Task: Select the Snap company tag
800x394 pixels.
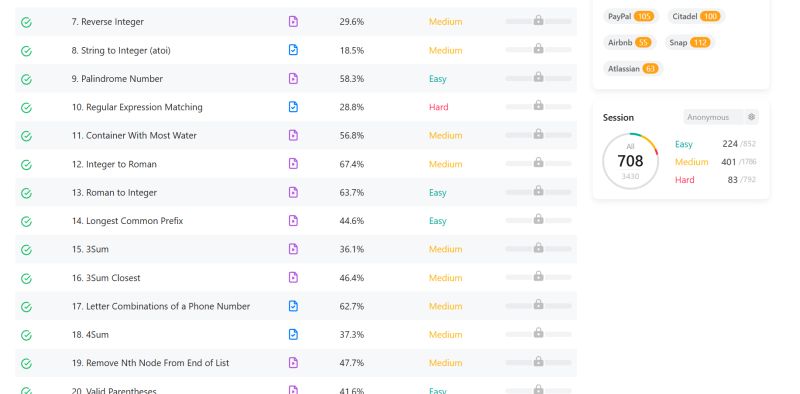Action: [x=689, y=42]
